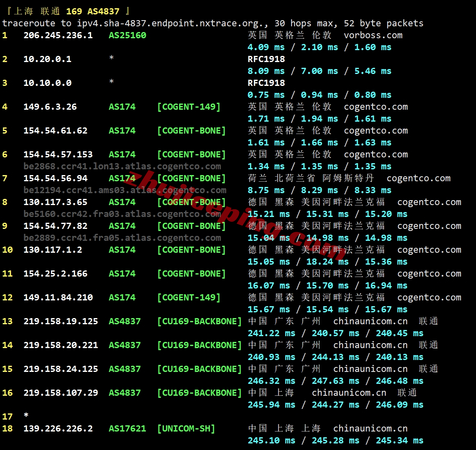This screenshot has width=476, height=450.
Task: Click the network tag '[UNICOM-SH]'
Action: [x=186, y=429]
